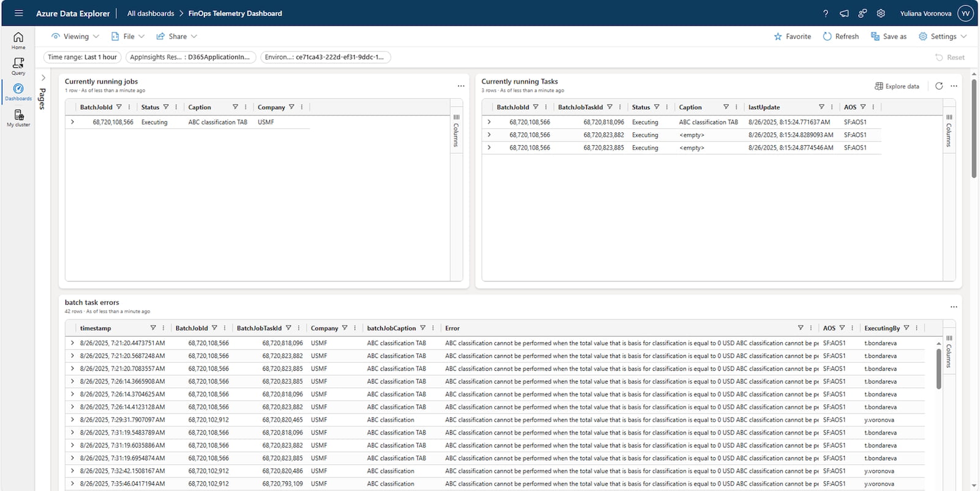
Task: Toggle Columns panel in Currently running jobs
Action: pyautogui.click(x=456, y=131)
